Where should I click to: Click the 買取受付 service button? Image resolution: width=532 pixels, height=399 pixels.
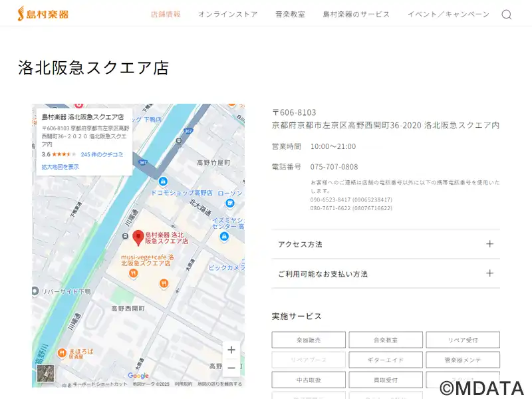tap(386, 380)
